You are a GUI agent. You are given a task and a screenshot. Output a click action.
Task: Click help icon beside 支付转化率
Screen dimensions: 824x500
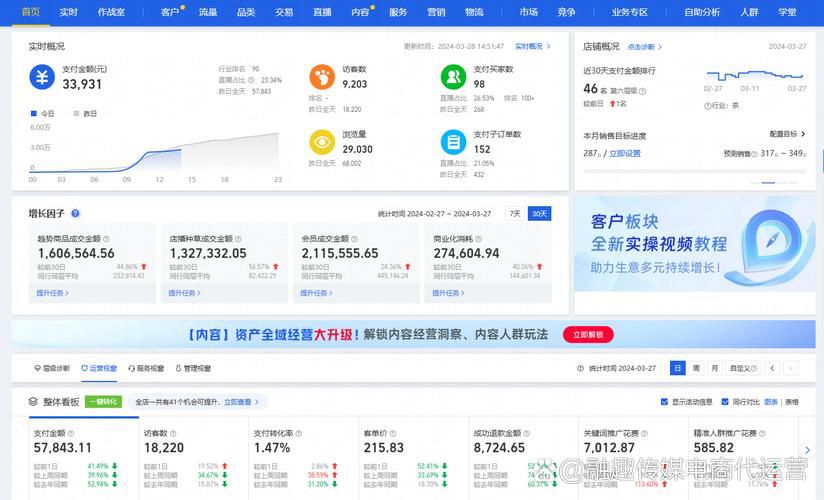click(298, 433)
